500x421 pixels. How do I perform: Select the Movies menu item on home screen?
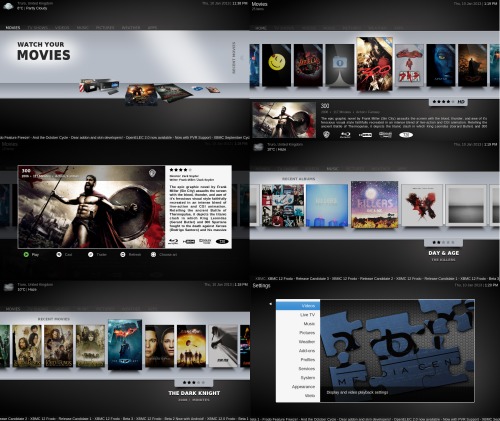(x=13, y=28)
